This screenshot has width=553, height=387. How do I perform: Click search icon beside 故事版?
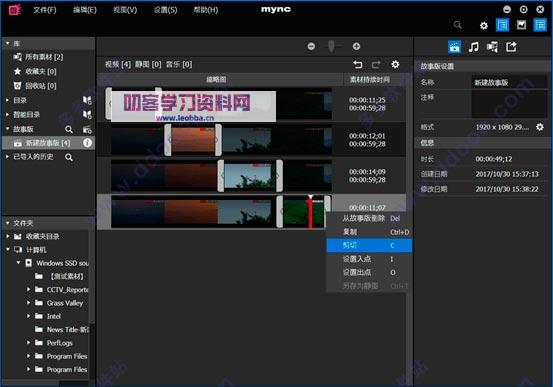69,129
